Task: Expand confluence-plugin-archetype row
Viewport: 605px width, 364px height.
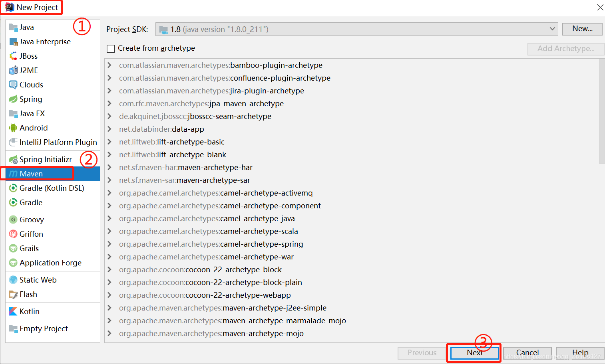Action: point(109,78)
